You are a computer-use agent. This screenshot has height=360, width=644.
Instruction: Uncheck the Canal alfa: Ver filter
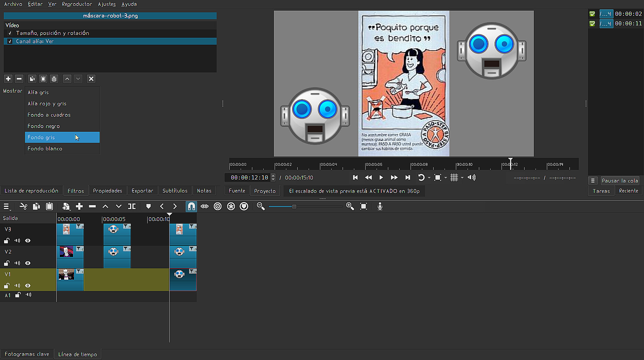(x=10, y=41)
